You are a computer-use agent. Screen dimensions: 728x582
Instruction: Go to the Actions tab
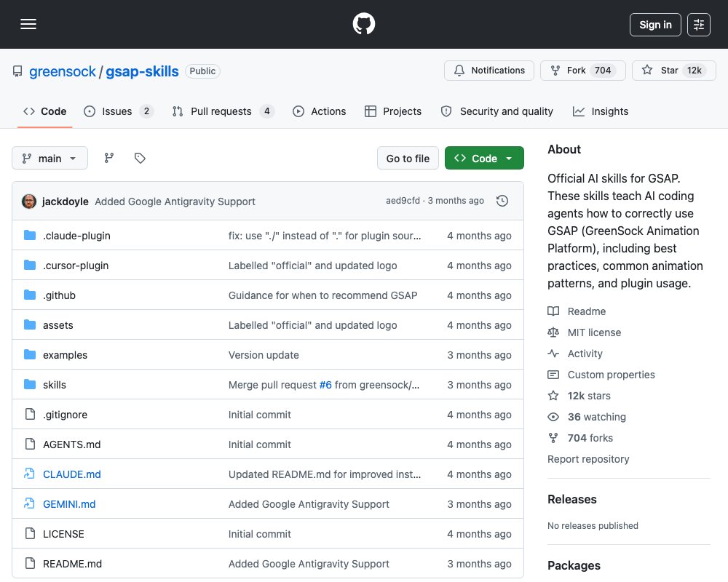point(320,111)
